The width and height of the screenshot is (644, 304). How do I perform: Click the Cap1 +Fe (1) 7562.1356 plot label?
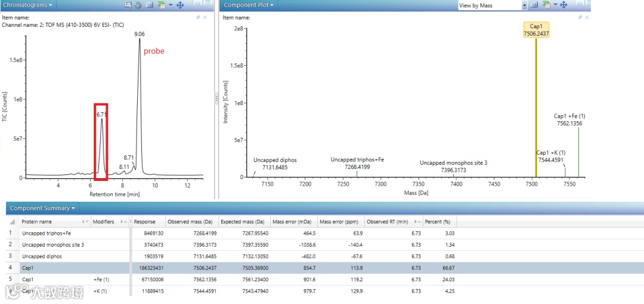pos(569,119)
